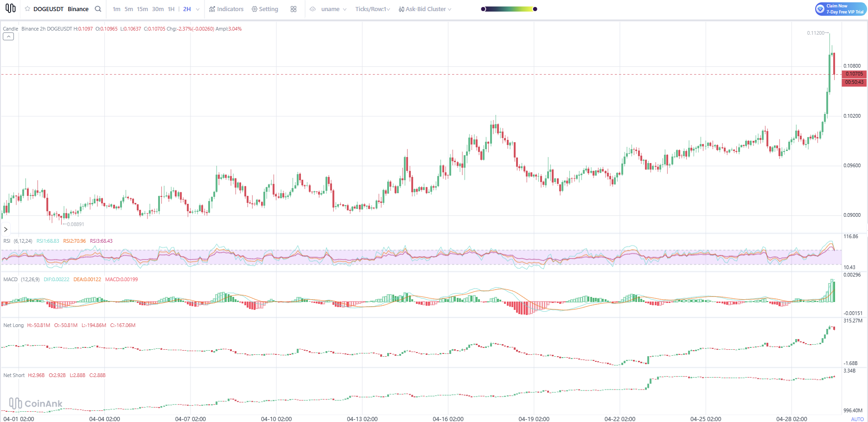The image size is (868, 422).
Task: Select the 15m timeframe
Action: [142, 9]
